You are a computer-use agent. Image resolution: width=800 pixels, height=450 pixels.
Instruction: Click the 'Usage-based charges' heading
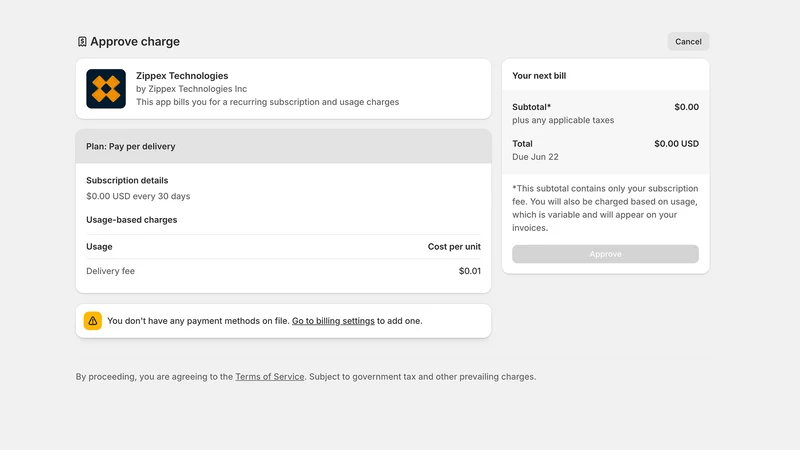pos(132,220)
